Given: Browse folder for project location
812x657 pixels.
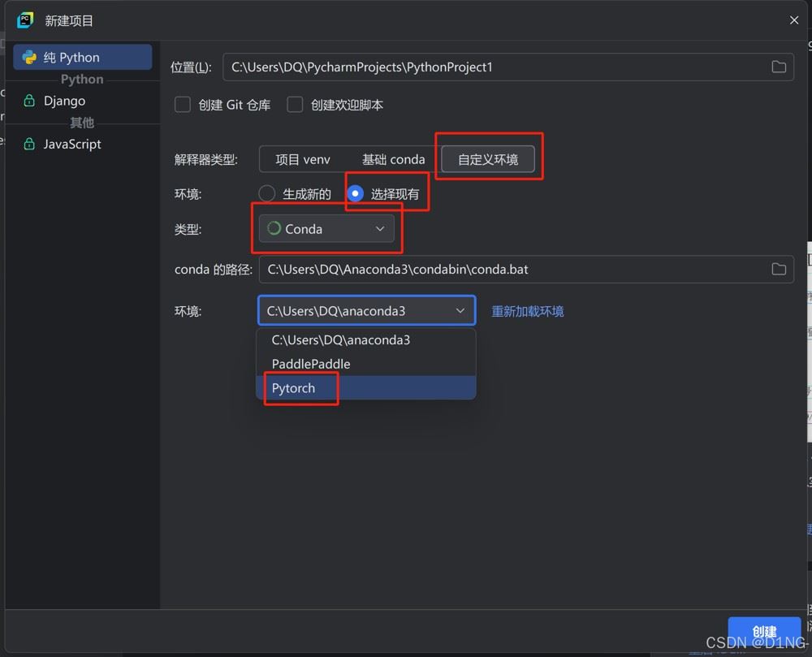Looking at the screenshot, I should click(x=779, y=67).
